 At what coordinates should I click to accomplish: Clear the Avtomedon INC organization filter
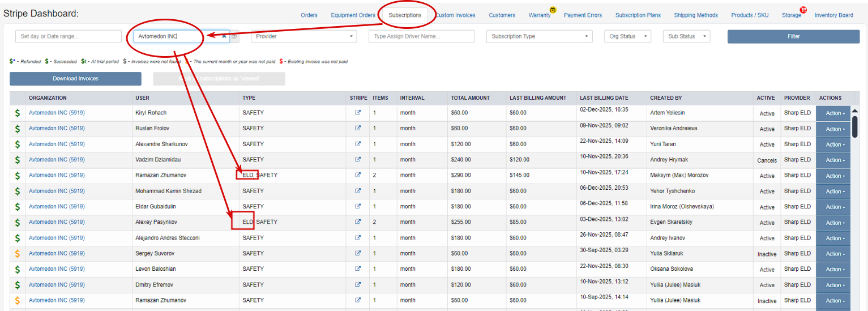point(224,36)
